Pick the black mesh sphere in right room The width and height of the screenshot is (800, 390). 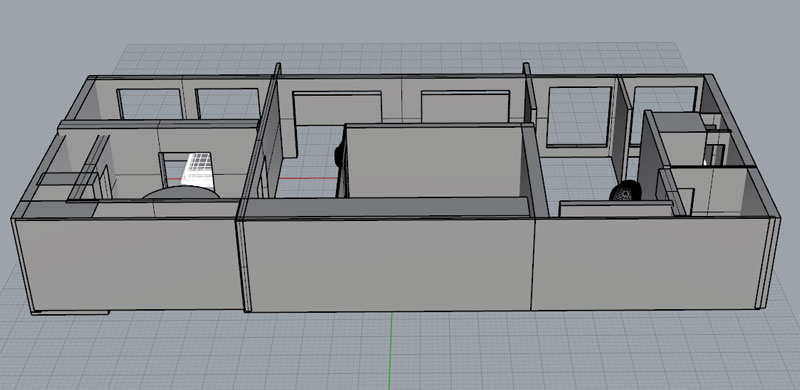coord(625,191)
